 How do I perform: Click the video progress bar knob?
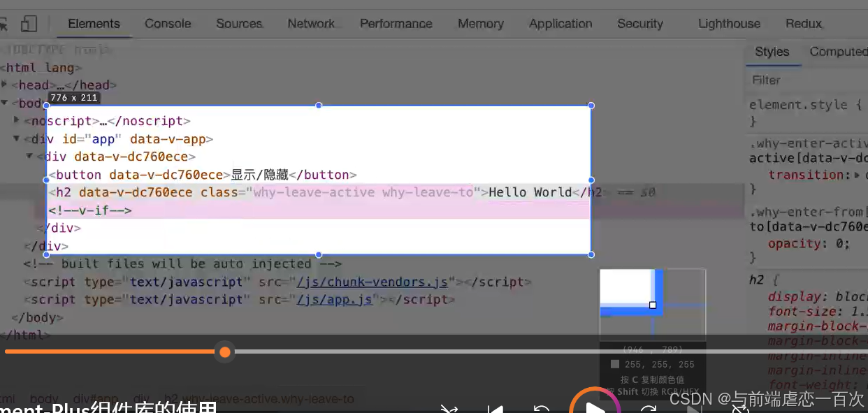click(224, 352)
